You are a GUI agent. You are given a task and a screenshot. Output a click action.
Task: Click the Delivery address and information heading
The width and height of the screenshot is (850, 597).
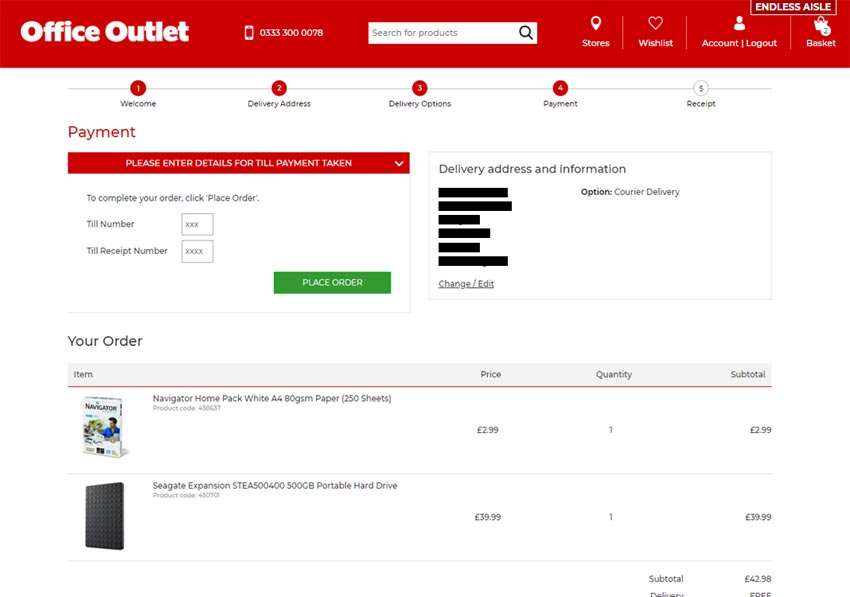532,169
